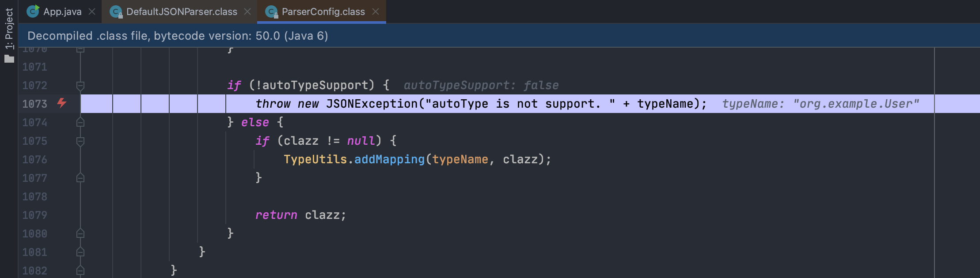This screenshot has width=980, height=278.
Task: Click the JSONException class name in the throw statement
Action: coord(372,104)
